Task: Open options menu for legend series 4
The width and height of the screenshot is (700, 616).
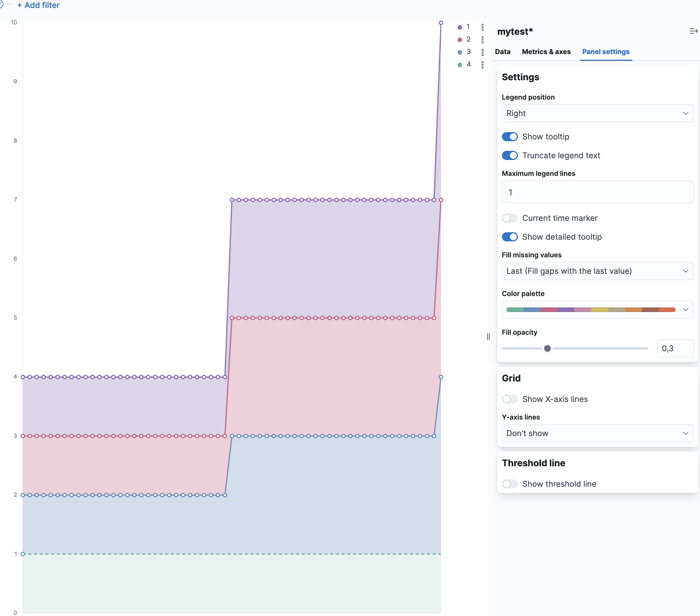Action: tap(483, 64)
